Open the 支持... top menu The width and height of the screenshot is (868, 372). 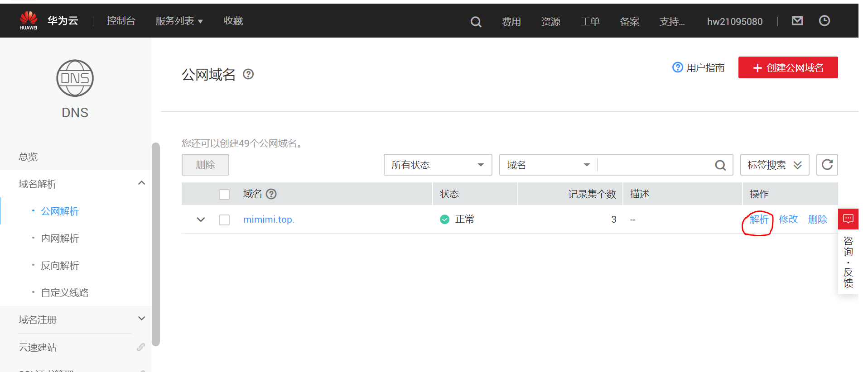click(672, 21)
